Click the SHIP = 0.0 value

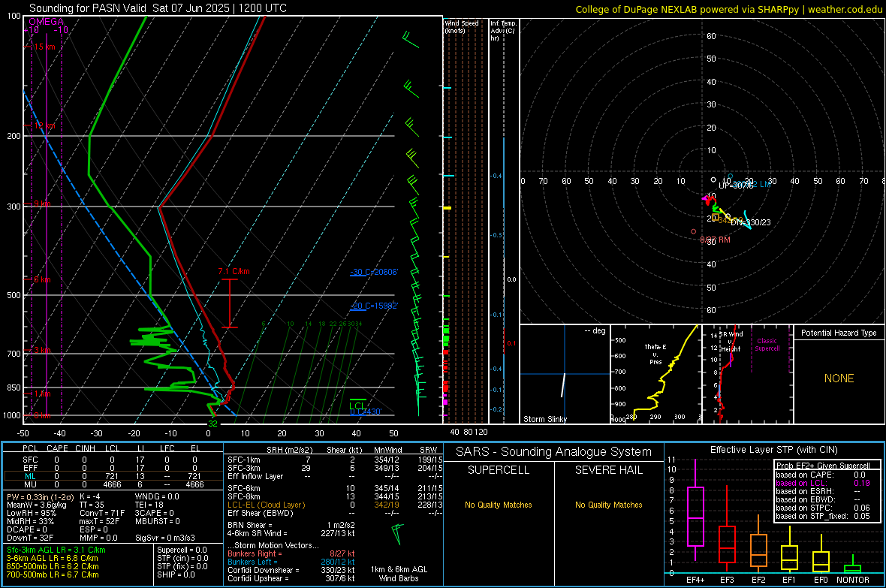176,574
